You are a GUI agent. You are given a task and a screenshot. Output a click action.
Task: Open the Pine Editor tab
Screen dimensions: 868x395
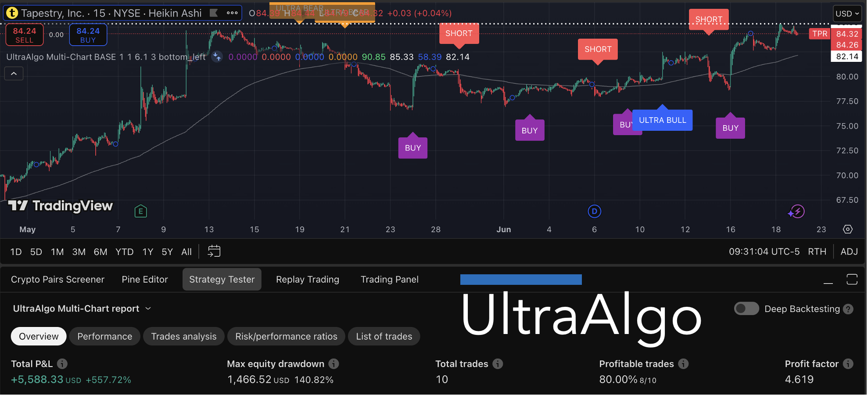145,280
